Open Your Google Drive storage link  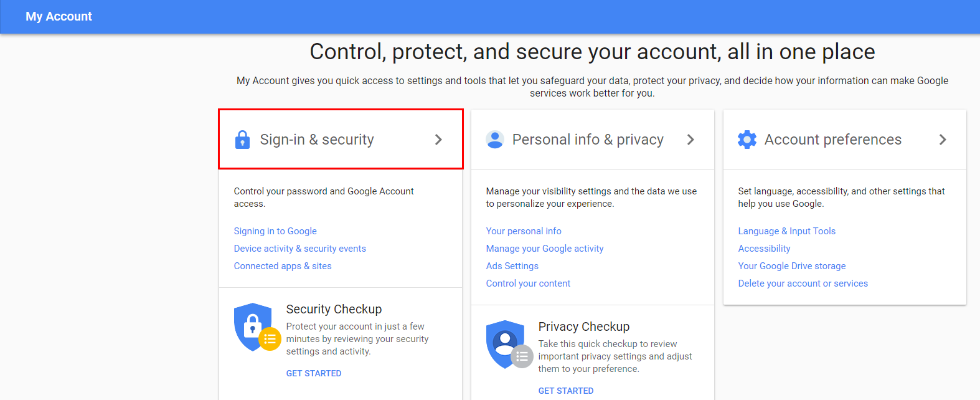click(x=791, y=266)
